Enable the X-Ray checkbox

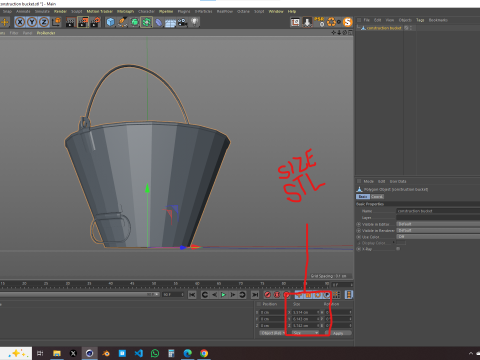click(x=398, y=249)
